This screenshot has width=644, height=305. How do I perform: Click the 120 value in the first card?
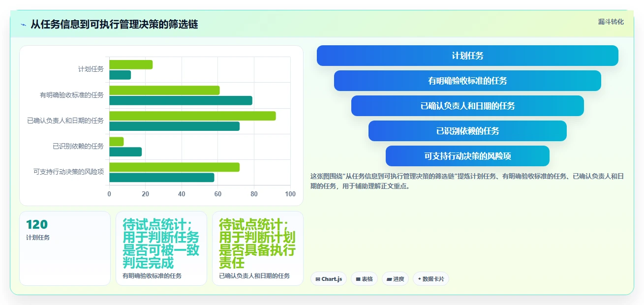click(37, 225)
